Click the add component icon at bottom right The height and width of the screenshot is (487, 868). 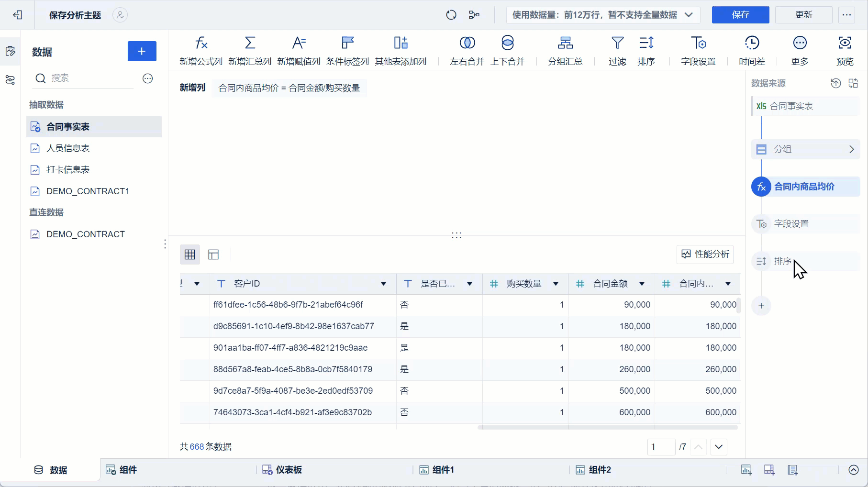pyautogui.click(x=746, y=470)
